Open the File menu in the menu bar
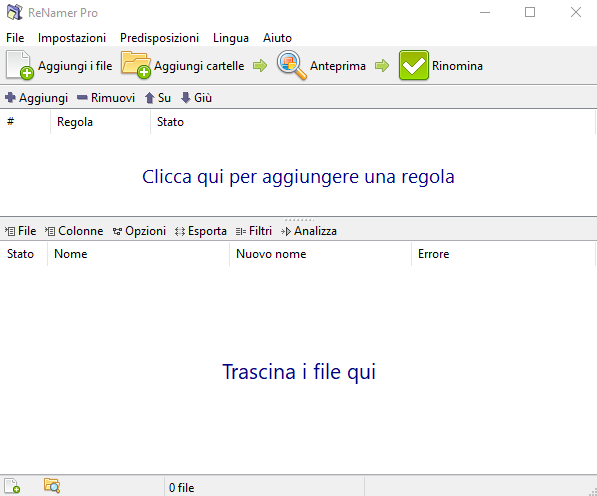This screenshot has width=597, height=496. point(15,38)
